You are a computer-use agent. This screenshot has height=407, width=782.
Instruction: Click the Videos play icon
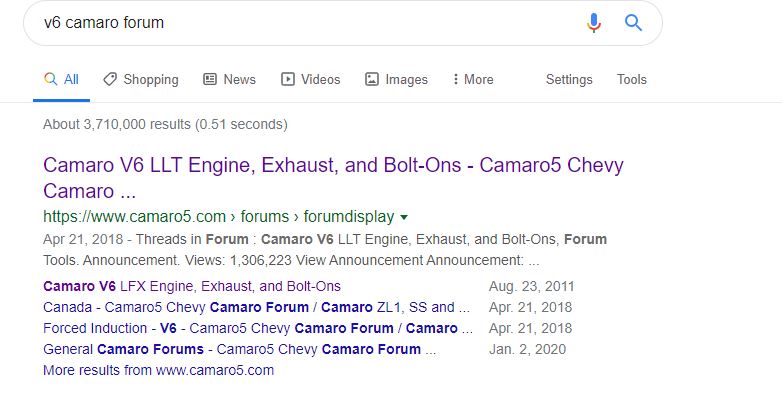coord(288,79)
